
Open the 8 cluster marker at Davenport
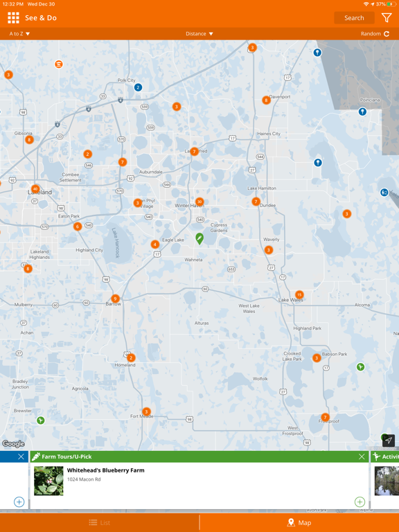(x=266, y=100)
